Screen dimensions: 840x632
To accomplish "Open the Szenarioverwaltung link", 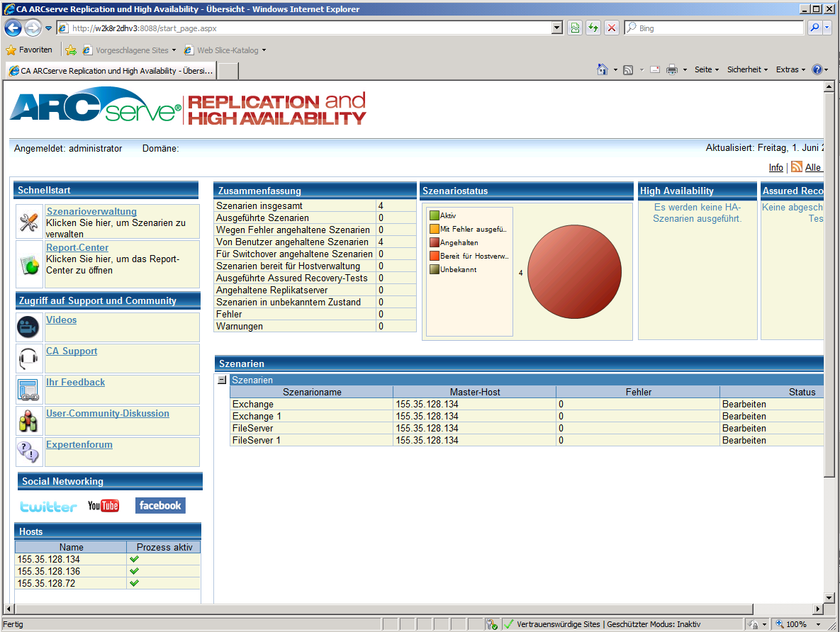I will point(91,211).
